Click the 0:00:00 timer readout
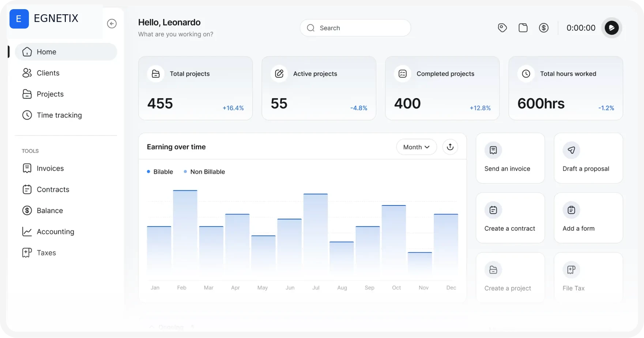 (x=581, y=28)
